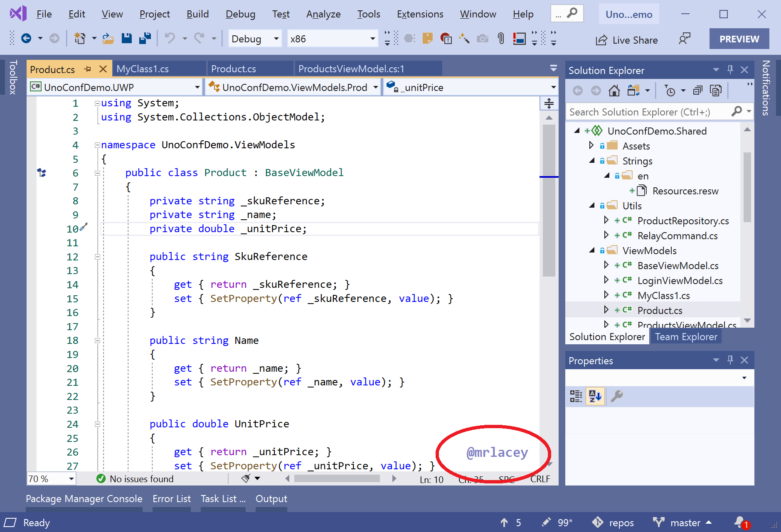781x532 pixels.
Task: Click the Redo arrow icon
Action: [x=199, y=39]
